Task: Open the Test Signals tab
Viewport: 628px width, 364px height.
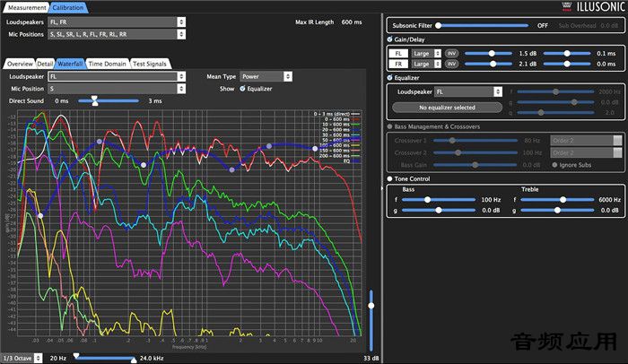Action: 150,64
